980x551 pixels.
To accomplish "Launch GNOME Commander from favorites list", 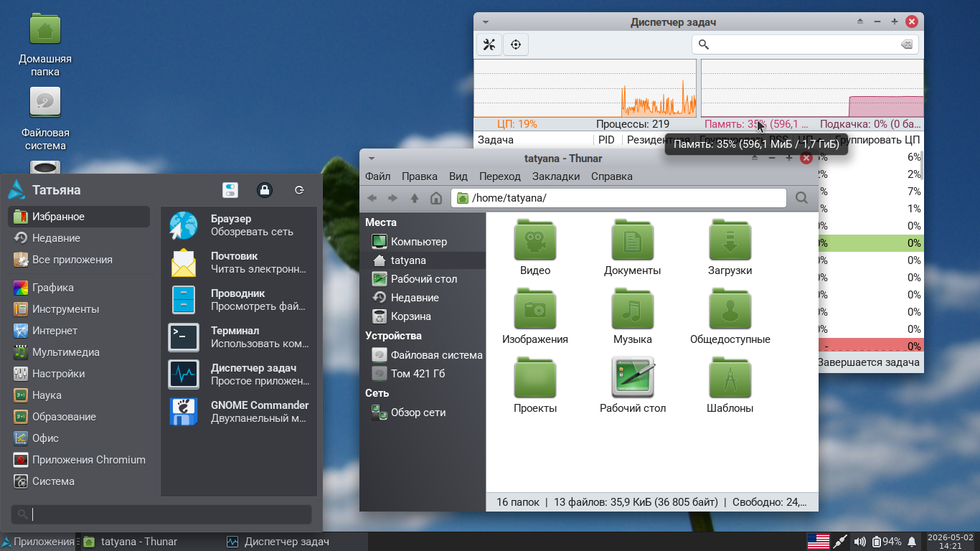I will click(240, 411).
